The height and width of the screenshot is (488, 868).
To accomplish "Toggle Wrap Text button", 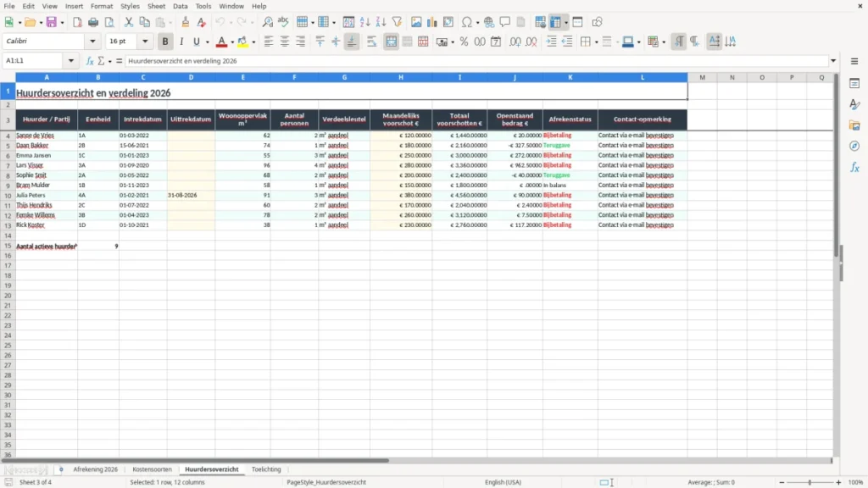I will click(371, 42).
